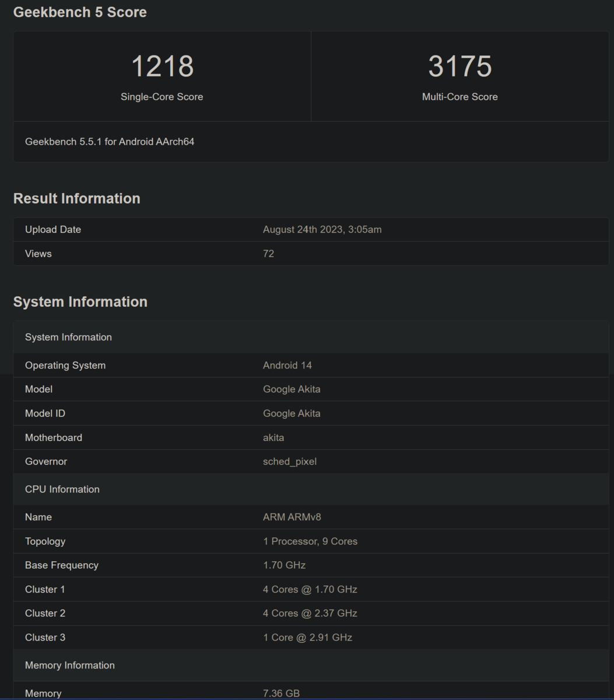Select the 7.36 GB memory value
Screen dimensions: 614x700
(x=282, y=694)
